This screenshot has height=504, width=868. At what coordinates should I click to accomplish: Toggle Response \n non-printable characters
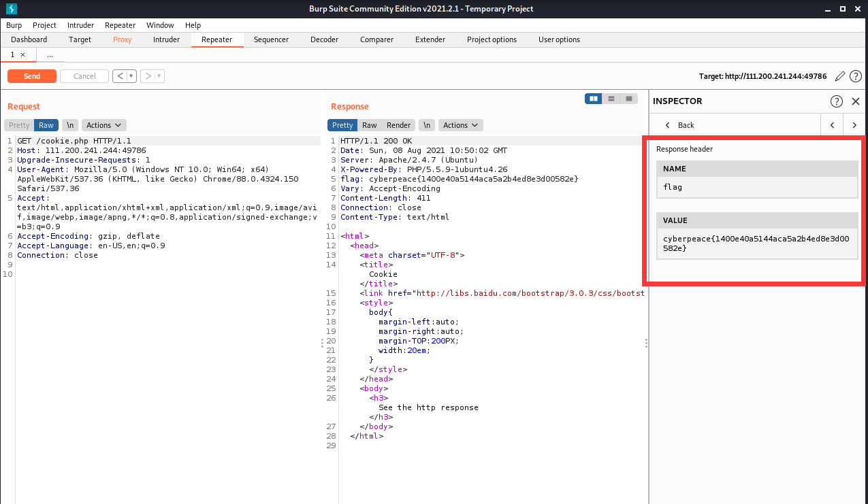coord(427,125)
